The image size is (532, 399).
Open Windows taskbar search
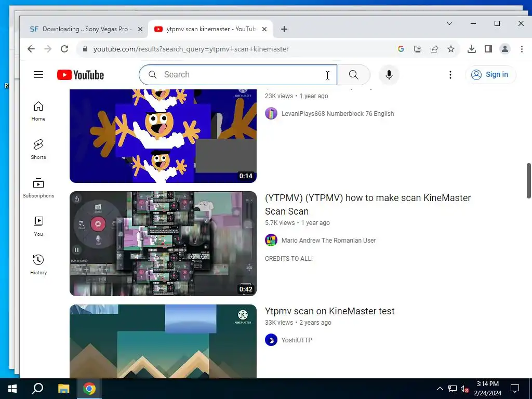37,389
